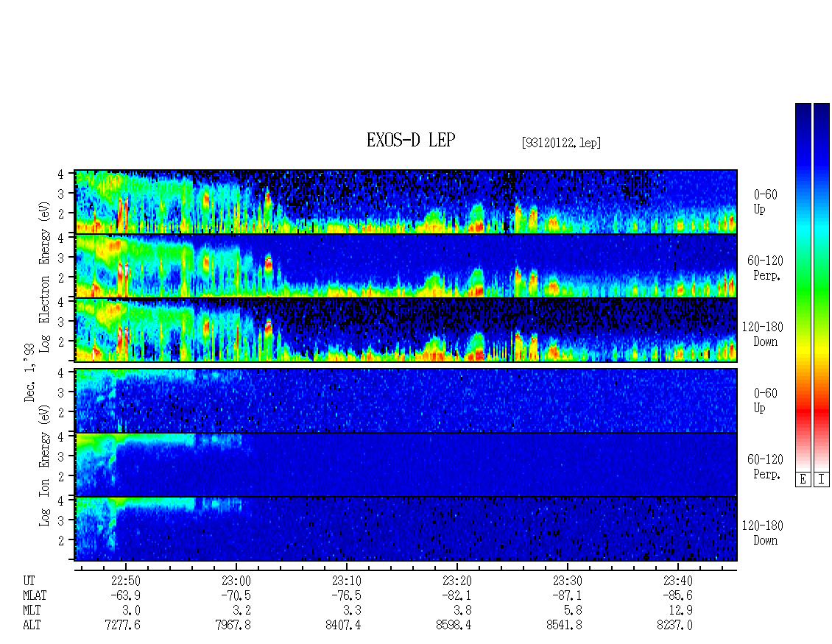Screen dimensions: 832x644
Task: Select the file name label [93120122.lep]
Action: coord(561,143)
